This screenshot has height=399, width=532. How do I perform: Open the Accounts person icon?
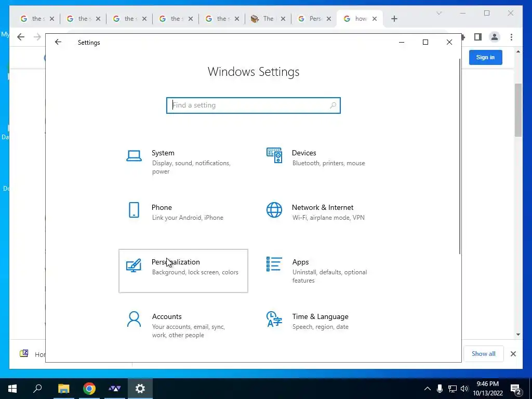(134, 320)
